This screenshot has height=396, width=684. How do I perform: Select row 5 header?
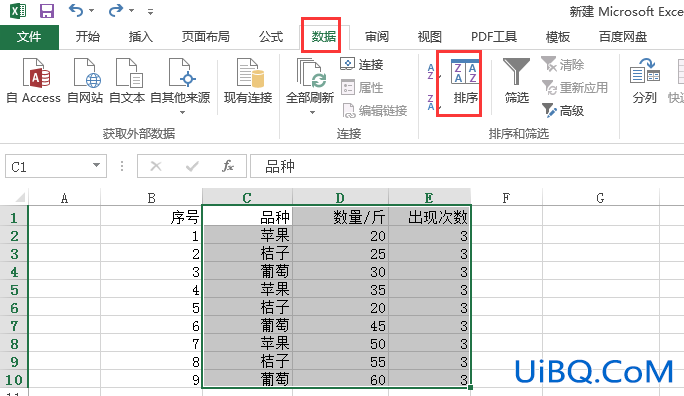pyautogui.click(x=14, y=290)
